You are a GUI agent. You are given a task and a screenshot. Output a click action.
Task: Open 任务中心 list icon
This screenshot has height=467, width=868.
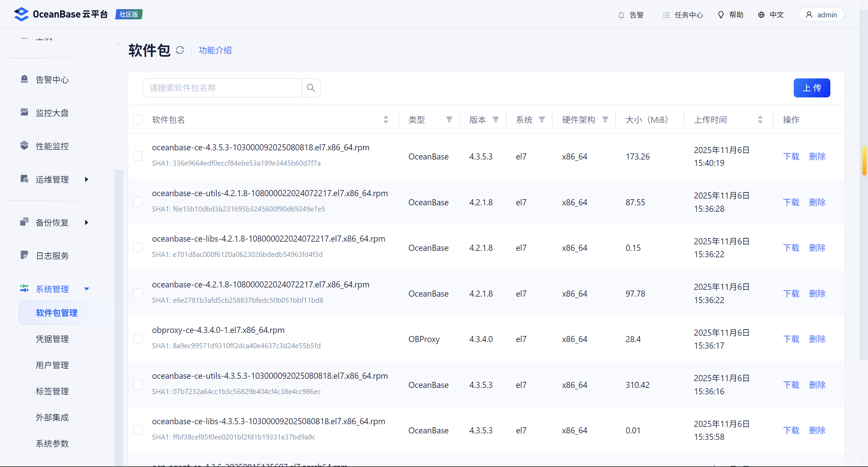[666, 15]
